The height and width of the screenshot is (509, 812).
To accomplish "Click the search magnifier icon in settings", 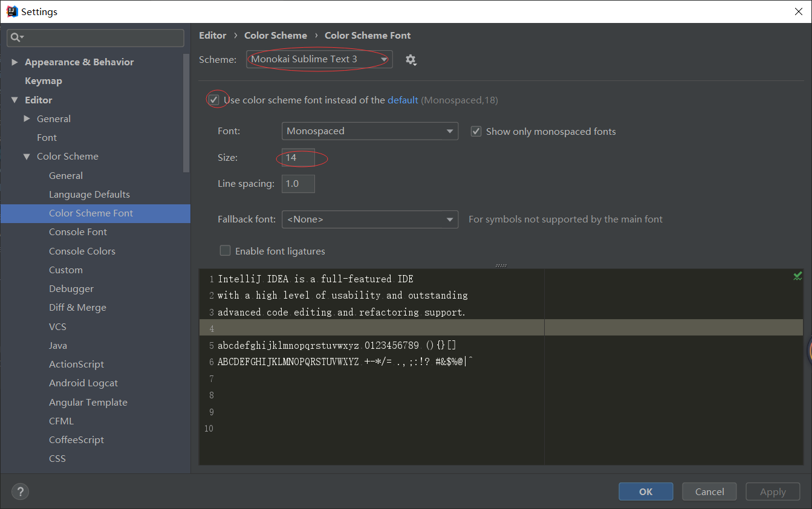I will (16, 37).
